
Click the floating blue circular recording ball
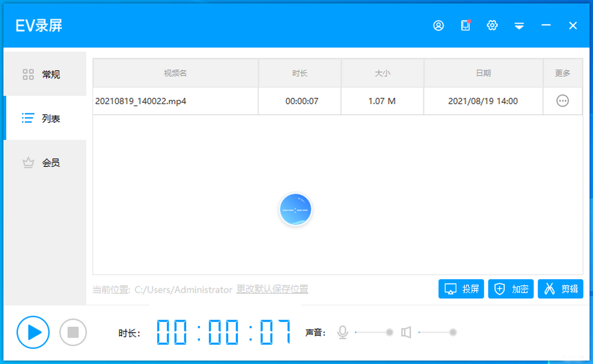tap(295, 209)
